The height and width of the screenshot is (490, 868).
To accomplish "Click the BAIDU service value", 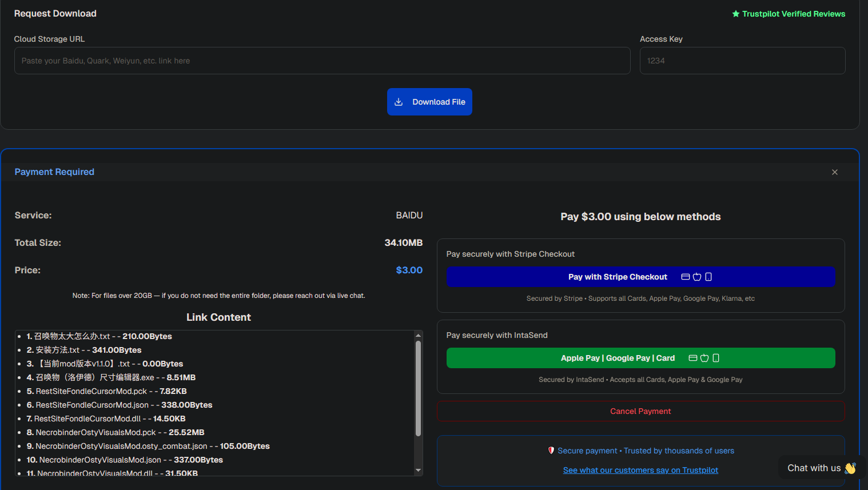I will point(409,215).
